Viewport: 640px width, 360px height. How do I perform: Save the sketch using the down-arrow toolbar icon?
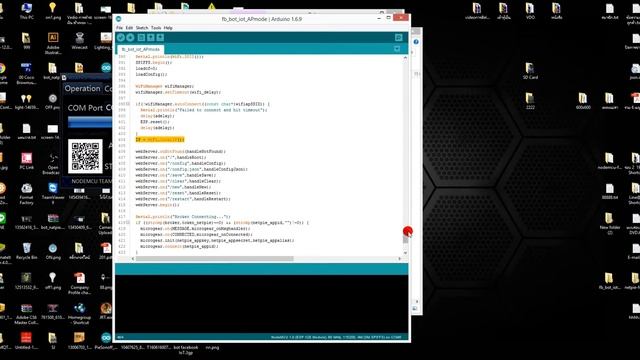[x=160, y=38]
